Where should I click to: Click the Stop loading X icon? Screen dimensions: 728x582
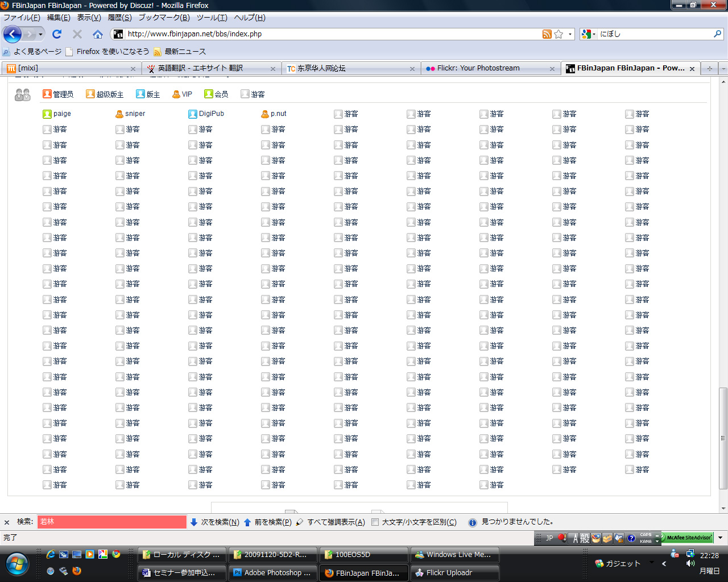[77, 34]
